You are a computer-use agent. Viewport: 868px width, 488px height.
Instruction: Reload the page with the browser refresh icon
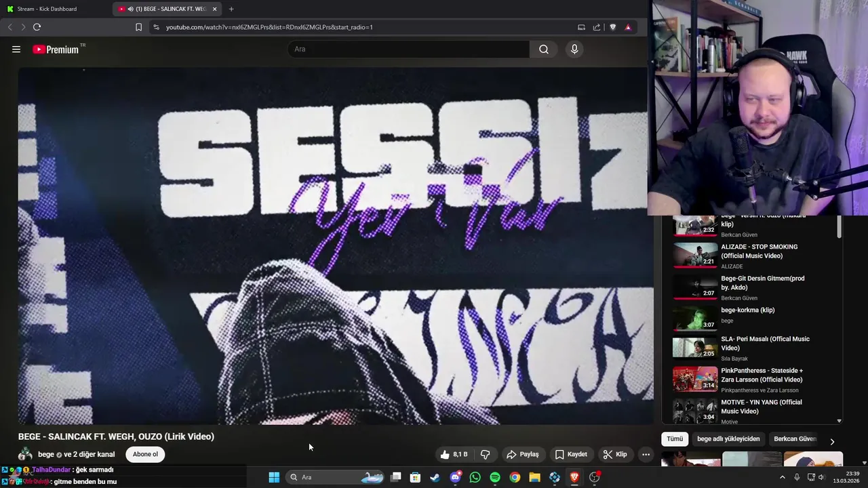pyautogui.click(x=37, y=27)
